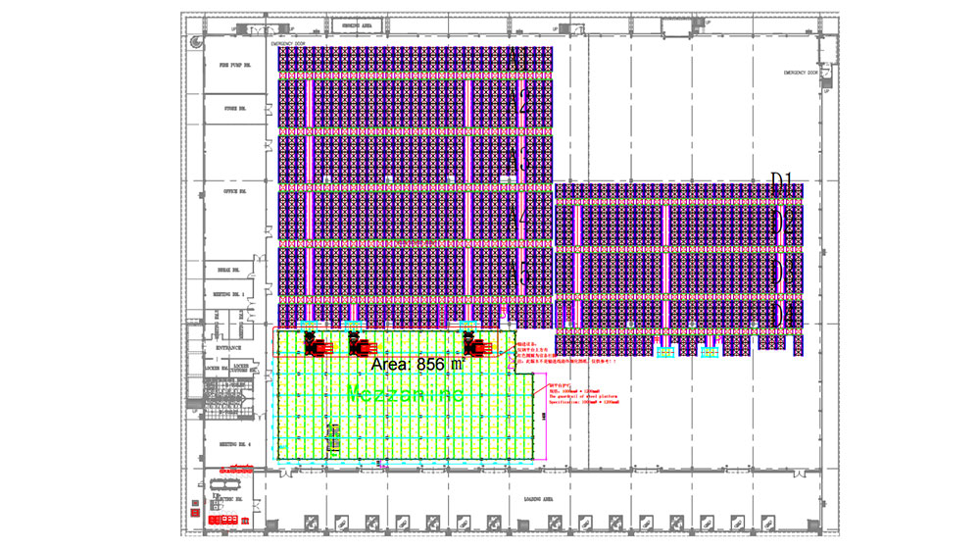Screen dimensions: 980x551
Task: Click the D1 rack zone label
Action: (x=782, y=182)
